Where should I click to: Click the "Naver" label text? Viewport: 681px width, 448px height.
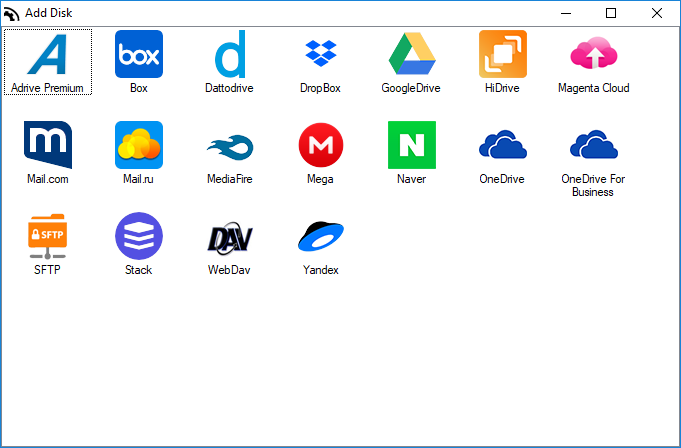(412, 179)
